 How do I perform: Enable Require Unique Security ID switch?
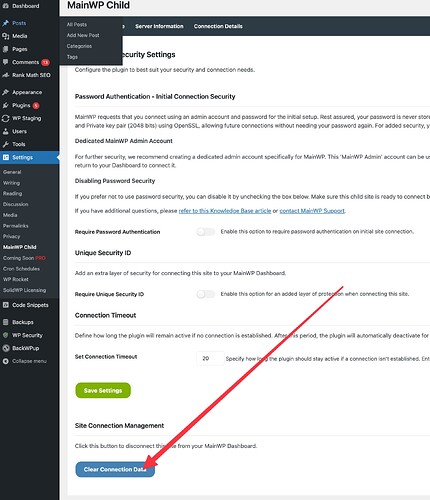tap(205, 294)
